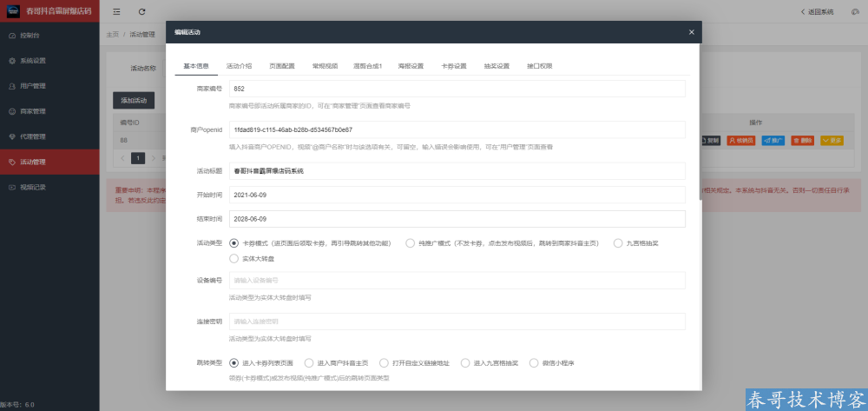
Task: Select 实体大转盘 activity type radio
Action: pos(233,258)
